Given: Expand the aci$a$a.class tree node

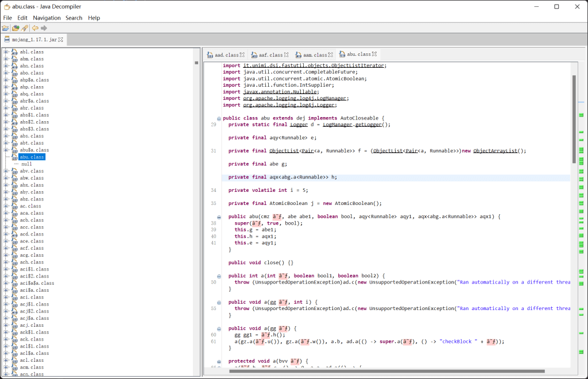Looking at the screenshot, I should coord(6,283).
